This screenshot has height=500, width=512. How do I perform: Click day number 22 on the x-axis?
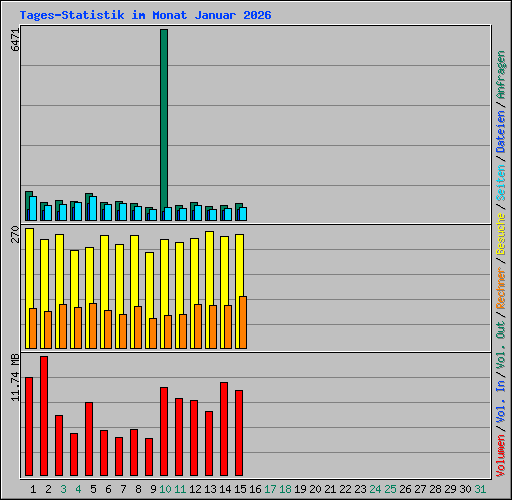pos(345,489)
